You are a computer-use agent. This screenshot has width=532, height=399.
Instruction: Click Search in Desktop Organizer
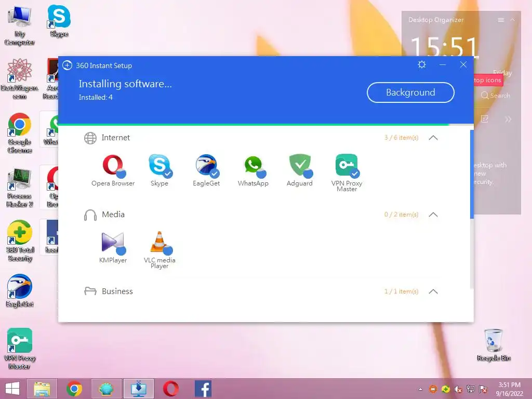[x=496, y=96]
